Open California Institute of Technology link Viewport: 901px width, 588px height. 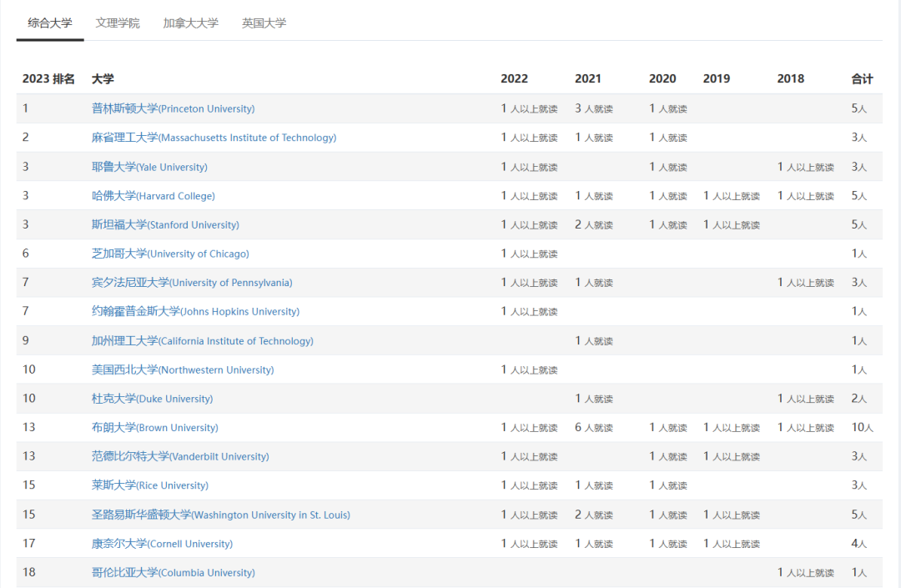click(x=202, y=341)
